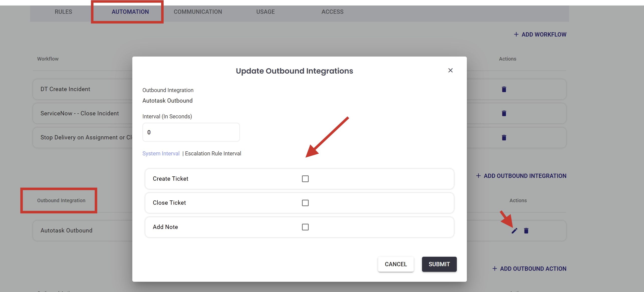This screenshot has width=644, height=292.
Task: Click the plus icon for Add Outbound Action
Action: coord(494,269)
